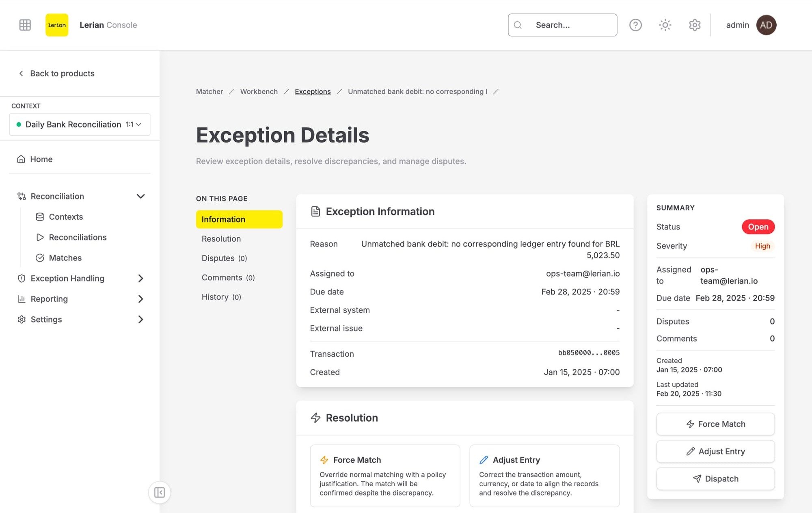Open Reconciliations in the sidebar

[78, 237]
